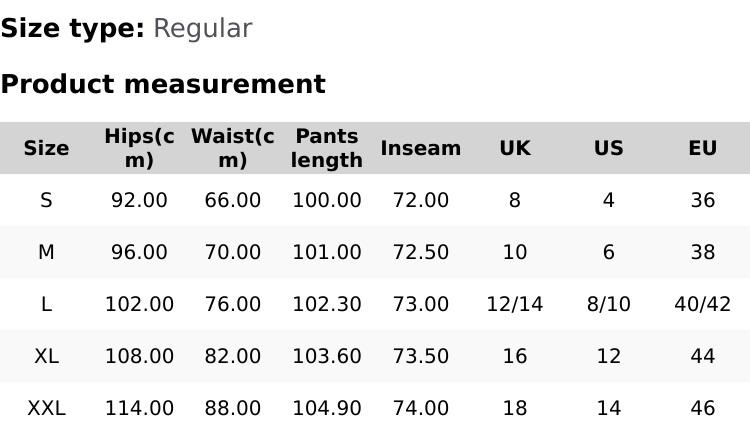750x434 pixels.
Task: Click the 8/10 US size cell
Action: pyautogui.click(x=608, y=304)
